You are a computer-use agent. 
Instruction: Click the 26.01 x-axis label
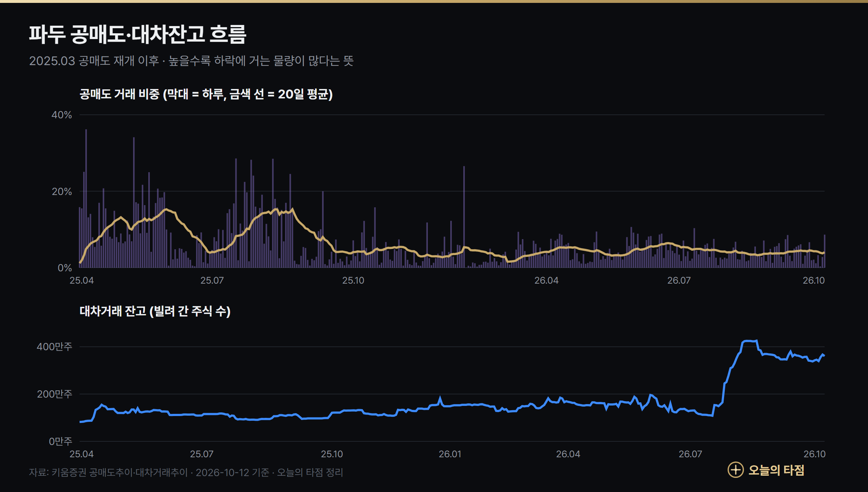(x=450, y=454)
